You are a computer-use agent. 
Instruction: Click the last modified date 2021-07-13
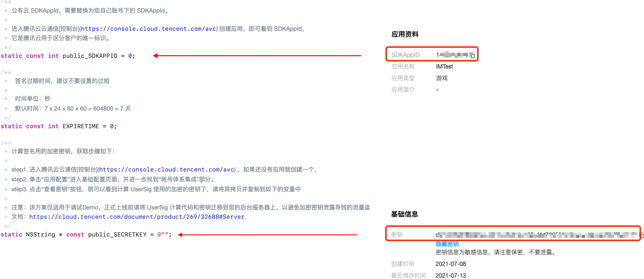click(450, 275)
